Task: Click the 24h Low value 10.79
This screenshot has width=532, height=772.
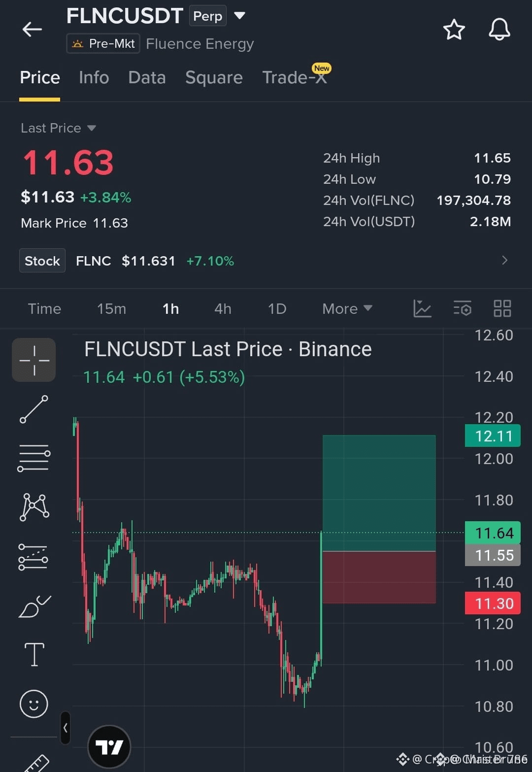Action: click(x=492, y=179)
